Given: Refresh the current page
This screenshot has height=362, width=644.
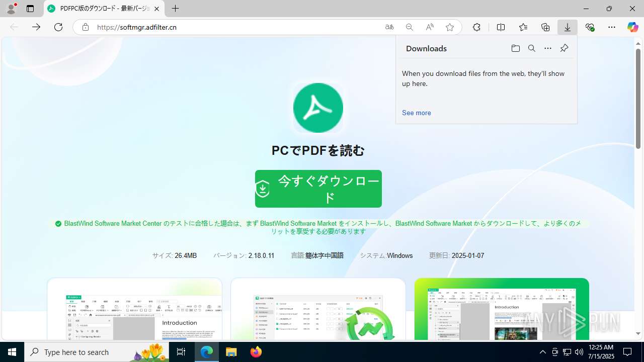Looking at the screenshot, I should pos(58,27).
